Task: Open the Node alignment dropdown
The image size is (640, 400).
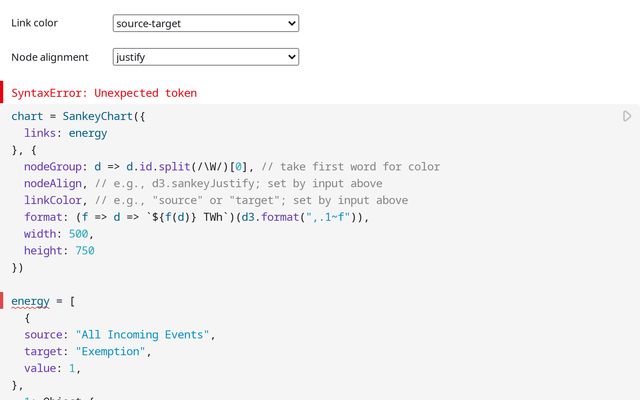Action: point(206,57)
